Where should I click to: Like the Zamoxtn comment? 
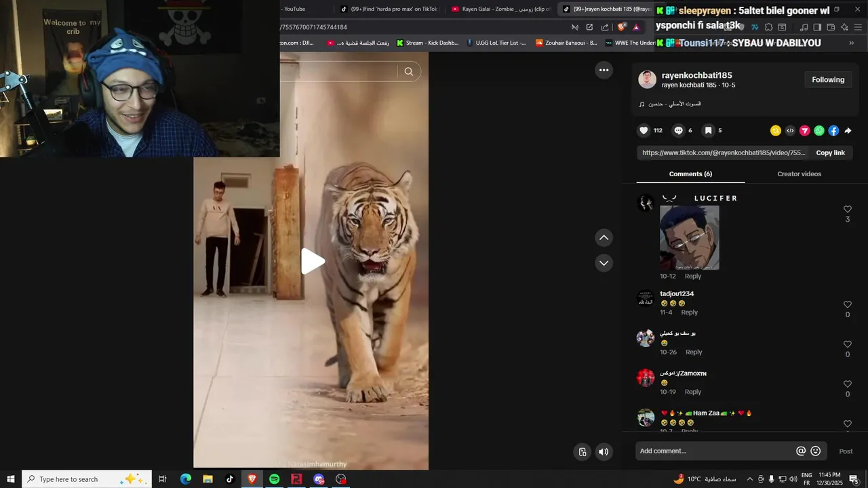847,384
